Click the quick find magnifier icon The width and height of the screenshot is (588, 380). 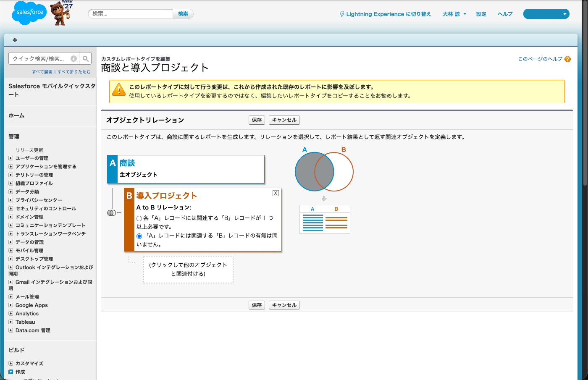pyautogui.click(x=86, y=59)
